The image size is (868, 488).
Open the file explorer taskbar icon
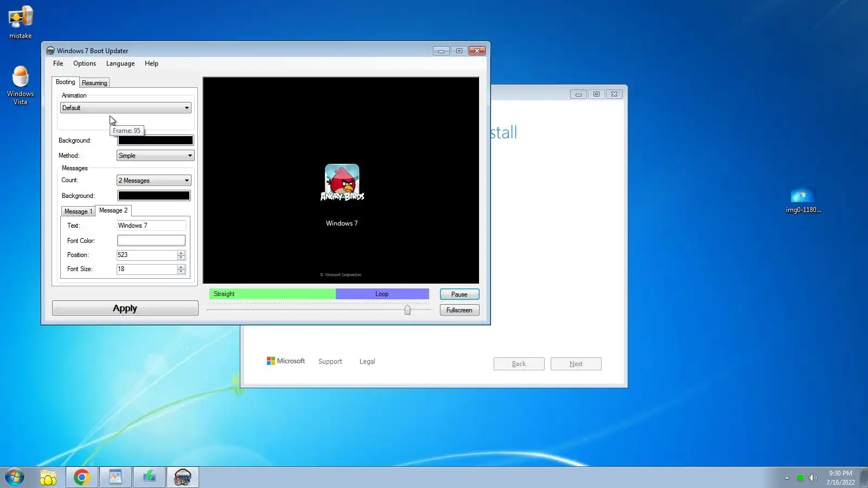(x=48, y=477)
